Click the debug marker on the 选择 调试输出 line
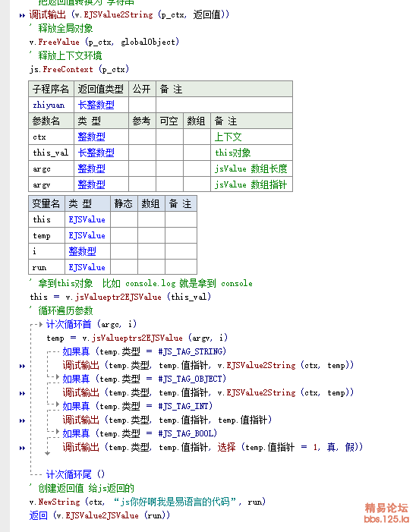This screenshot has width=419, height=532. (22, 449)
